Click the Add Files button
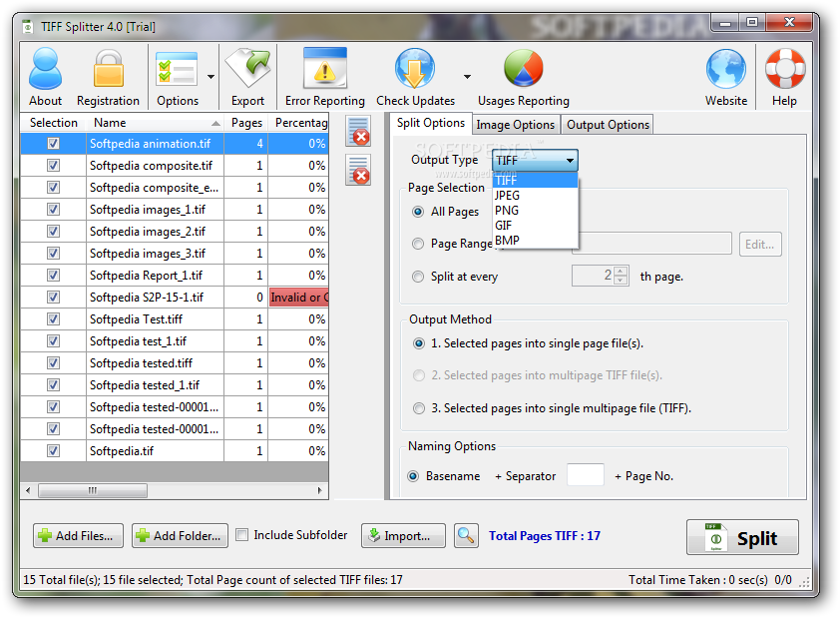The height and width of the screenshot is (618, 840). coord(78,535)
